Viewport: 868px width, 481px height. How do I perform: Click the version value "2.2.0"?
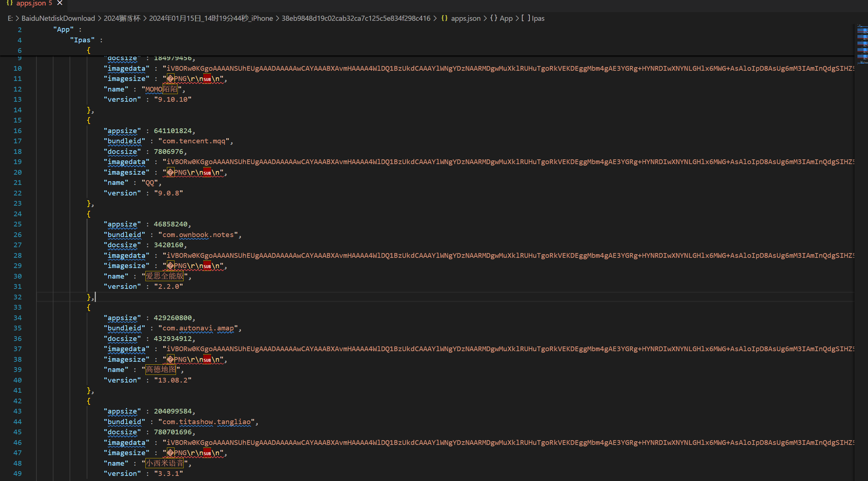[168, 287]
